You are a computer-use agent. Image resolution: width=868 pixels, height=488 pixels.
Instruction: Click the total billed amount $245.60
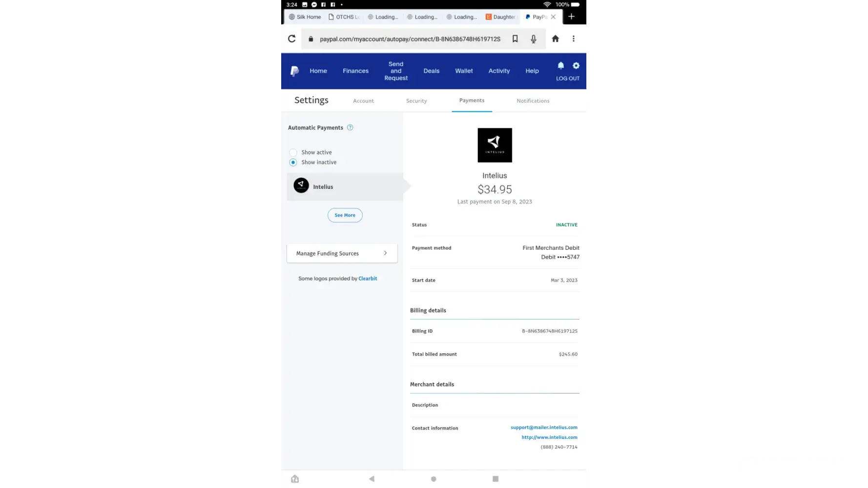click(x=568, y=354)
